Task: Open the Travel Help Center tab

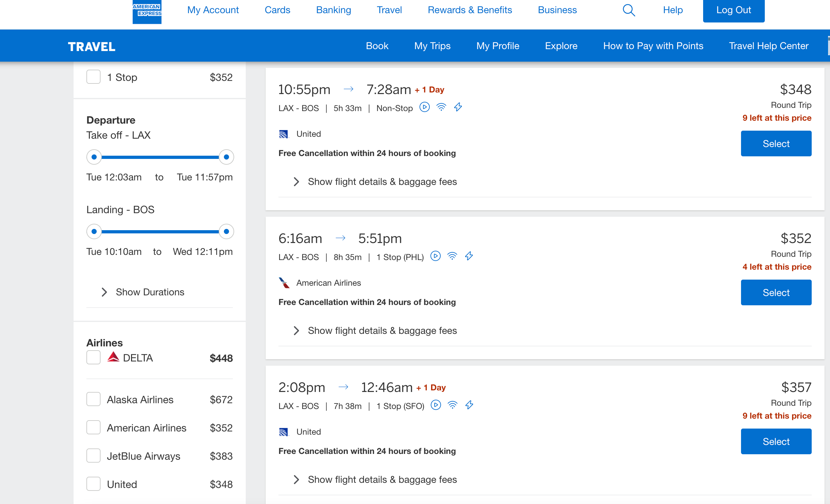Action: pyautogui.click(x=768, y=46)
